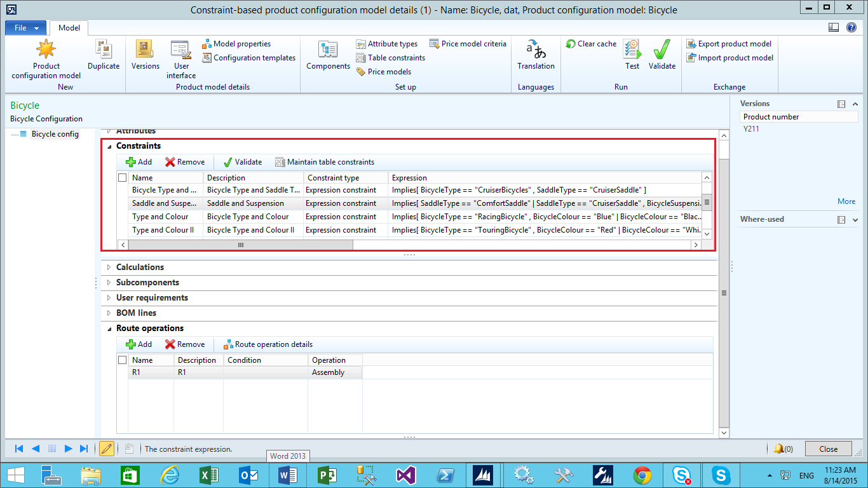Expand the User requirements section
The image size is (868, 488).
click(x=109, y=298)
